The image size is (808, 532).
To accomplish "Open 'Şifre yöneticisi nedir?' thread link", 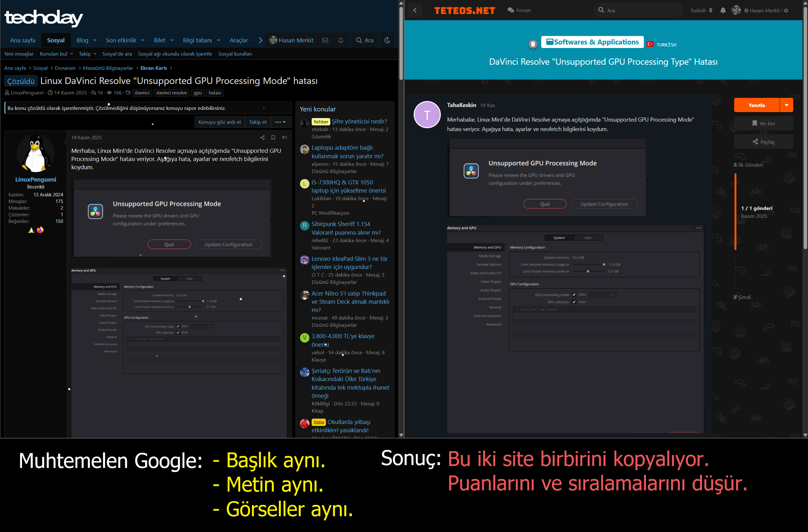I will click(359, 122).
